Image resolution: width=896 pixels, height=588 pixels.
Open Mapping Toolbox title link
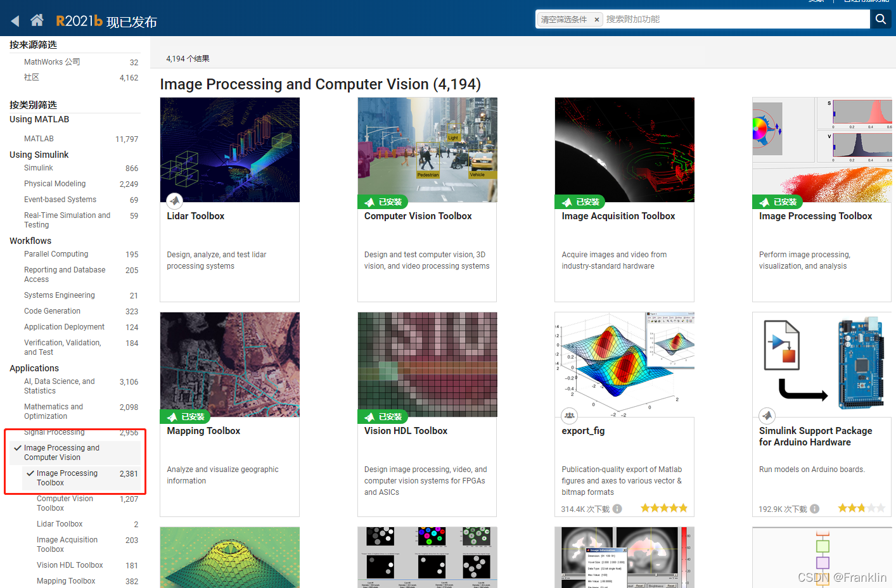tap(203, 431)
